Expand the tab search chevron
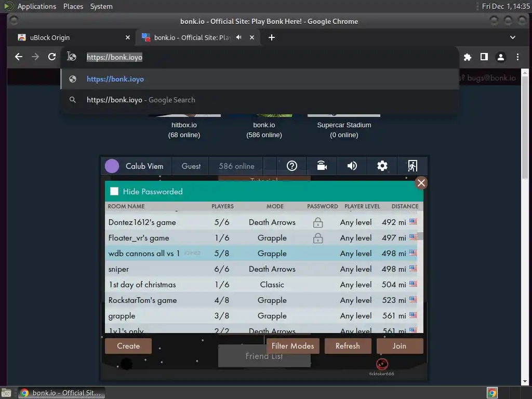Viewport: 532px width, 399px height. [x=513, y=37]
